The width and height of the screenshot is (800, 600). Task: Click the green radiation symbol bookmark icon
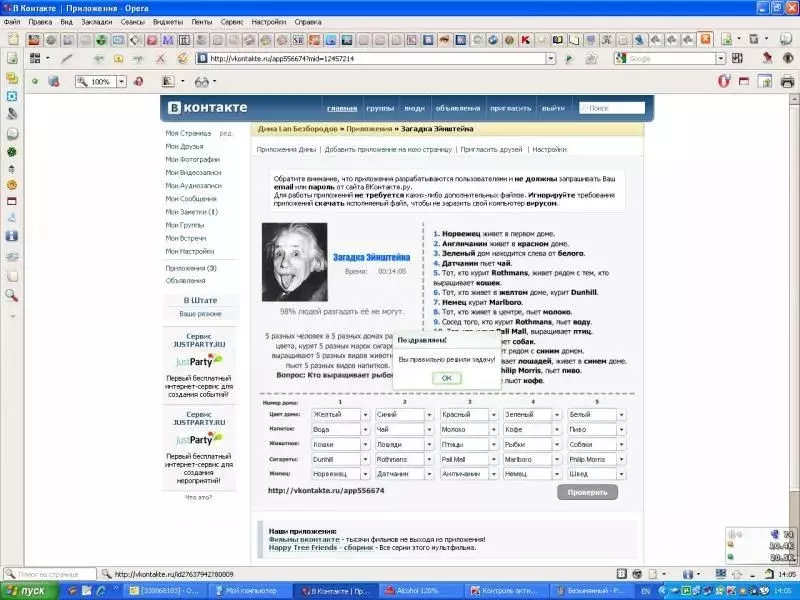click(102, 40)
